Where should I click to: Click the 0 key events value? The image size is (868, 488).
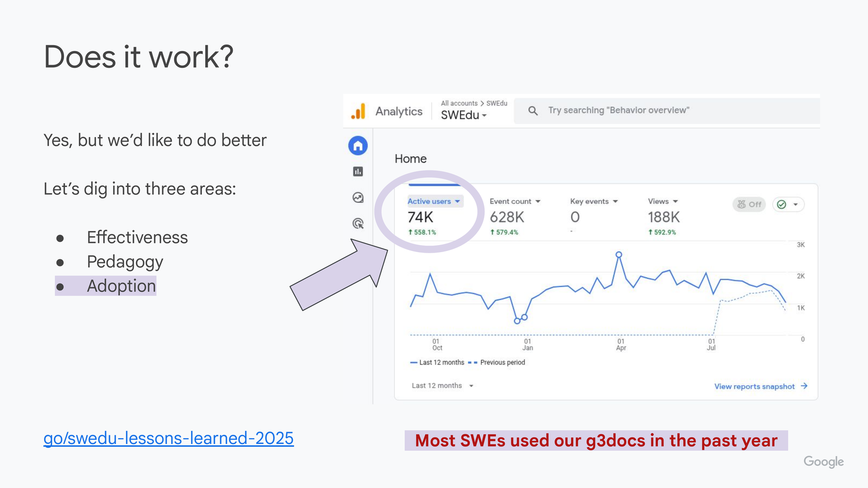coord(575,217)
